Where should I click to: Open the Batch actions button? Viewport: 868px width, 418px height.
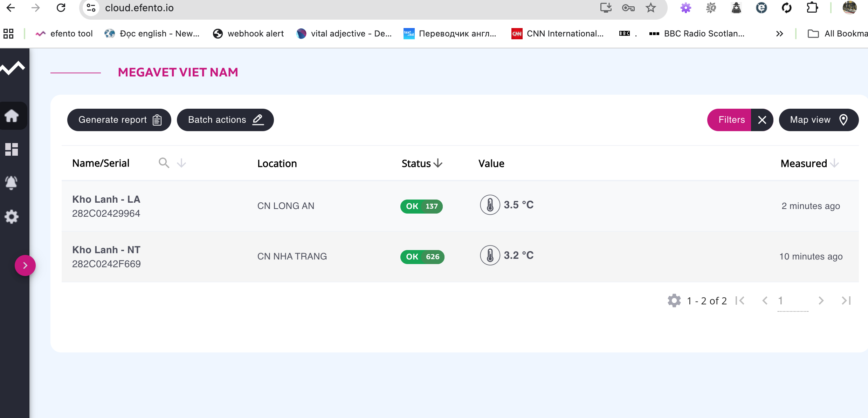[x=225, y=120]
